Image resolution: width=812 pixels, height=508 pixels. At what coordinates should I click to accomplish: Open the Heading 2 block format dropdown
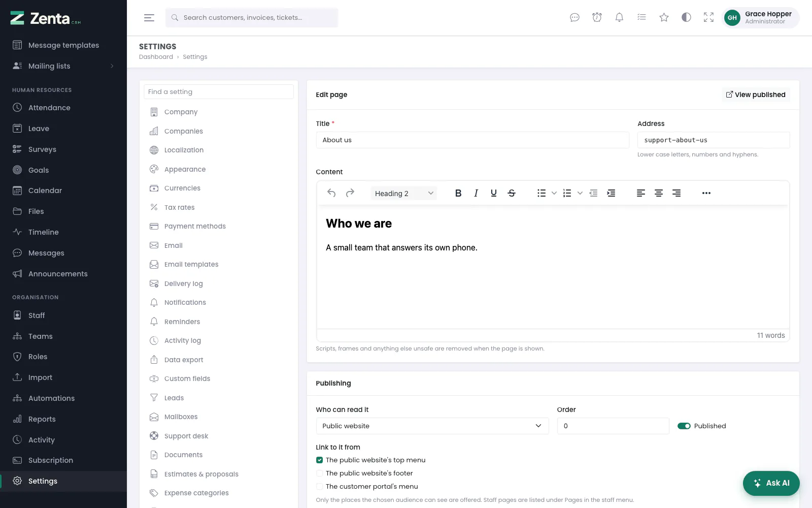[404, 193]
